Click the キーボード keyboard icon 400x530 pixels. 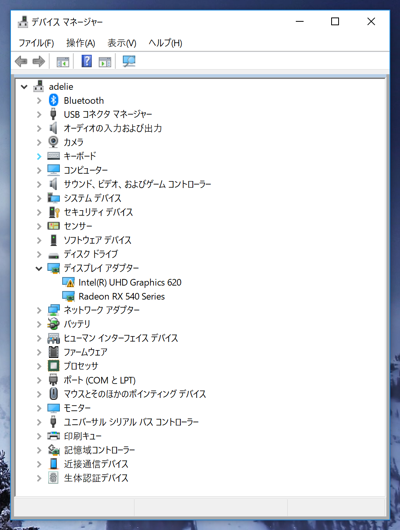coord(53,156)
